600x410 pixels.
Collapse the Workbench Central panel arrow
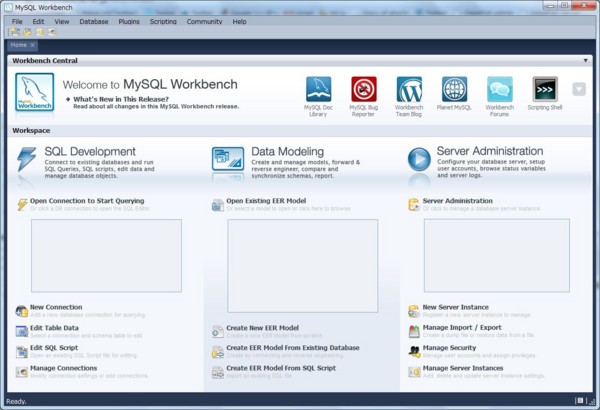585,60
